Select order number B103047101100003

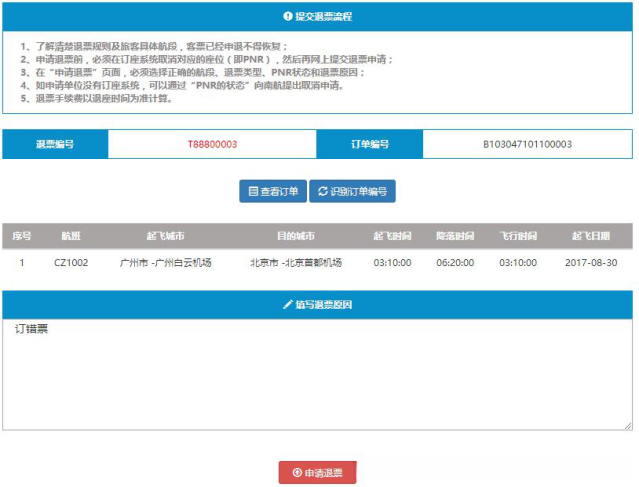click(527, 144)
